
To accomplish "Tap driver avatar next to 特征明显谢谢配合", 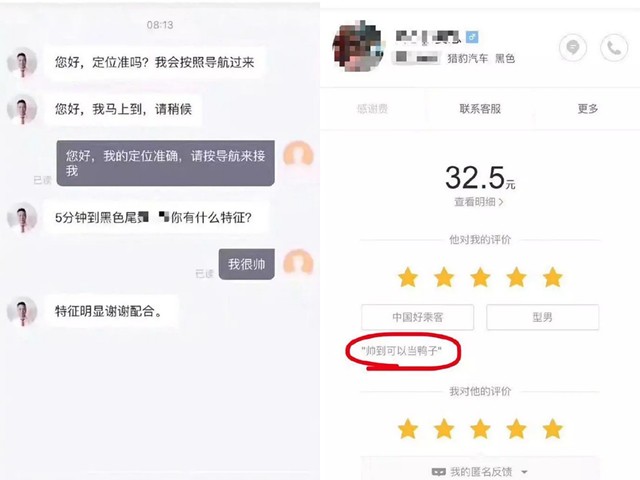I will point(22,311).
